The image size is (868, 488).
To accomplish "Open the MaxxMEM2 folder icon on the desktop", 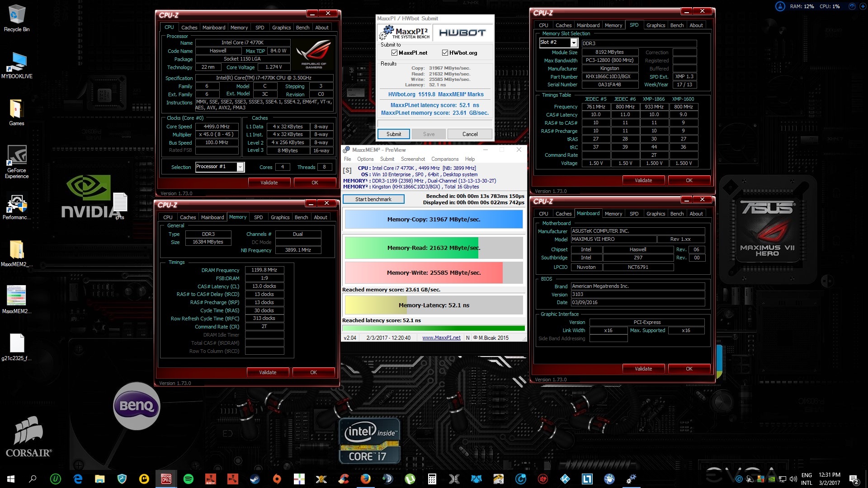I will 17,253.
